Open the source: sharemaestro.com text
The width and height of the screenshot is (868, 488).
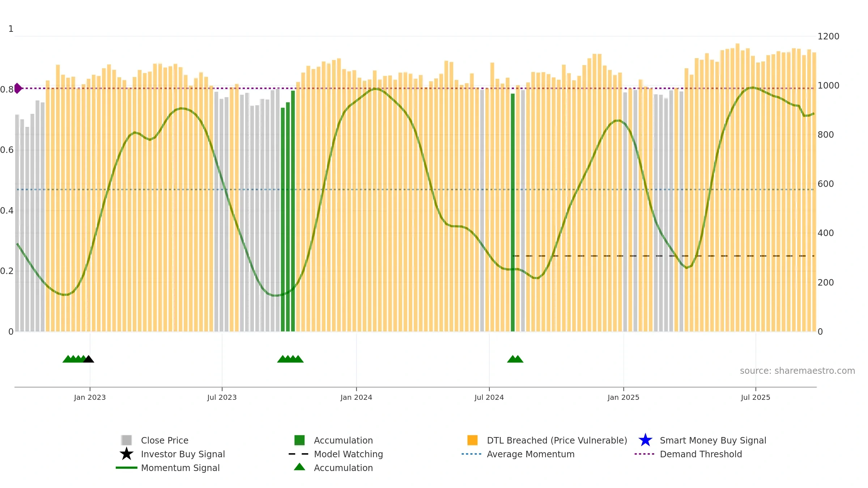[797, 371]
